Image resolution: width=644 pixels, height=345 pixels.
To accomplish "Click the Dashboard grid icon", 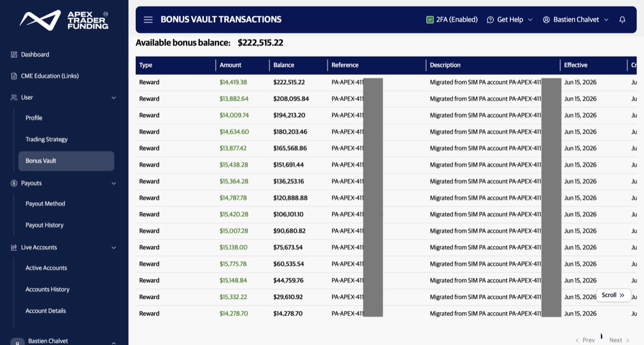I will coord(14,55).
